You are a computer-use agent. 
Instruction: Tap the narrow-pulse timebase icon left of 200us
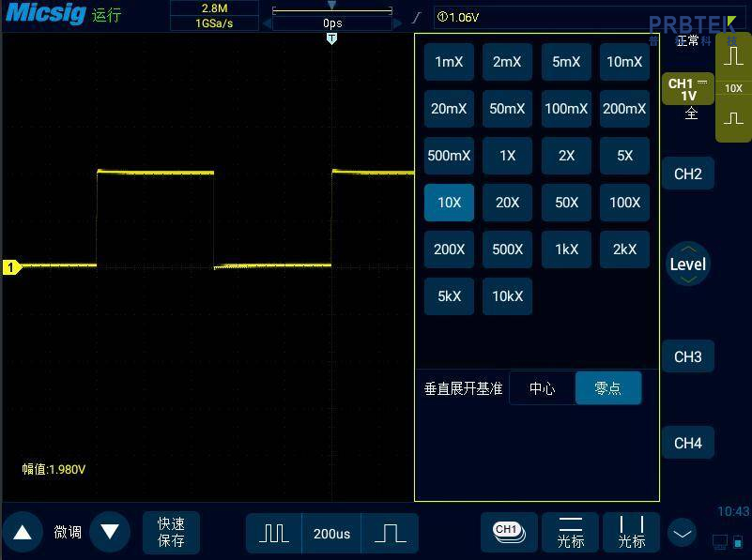click(x=273, y=533)
